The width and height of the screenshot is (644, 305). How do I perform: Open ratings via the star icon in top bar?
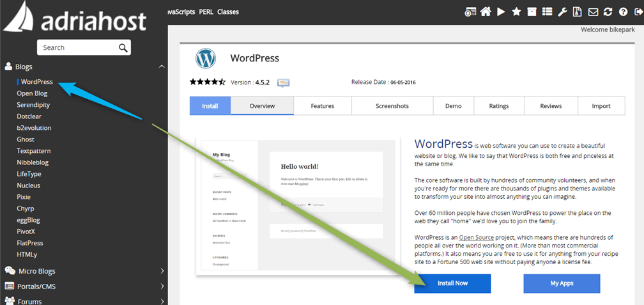coord(516,12)
